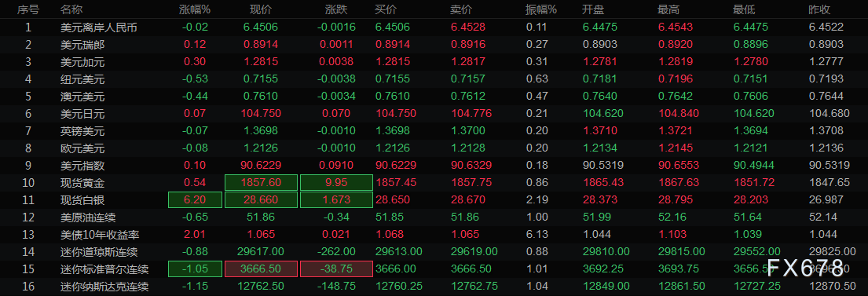Click USD/JPY ask price 104.776
This screenshot has height=296, width=868.
(x=471, y=114)
